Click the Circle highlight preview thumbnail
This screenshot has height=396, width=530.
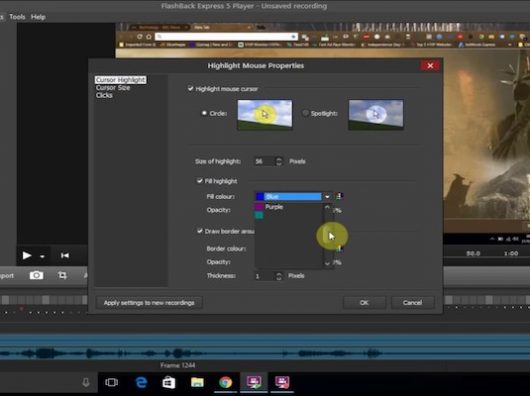pyautogui.click(x=265, y=115)
